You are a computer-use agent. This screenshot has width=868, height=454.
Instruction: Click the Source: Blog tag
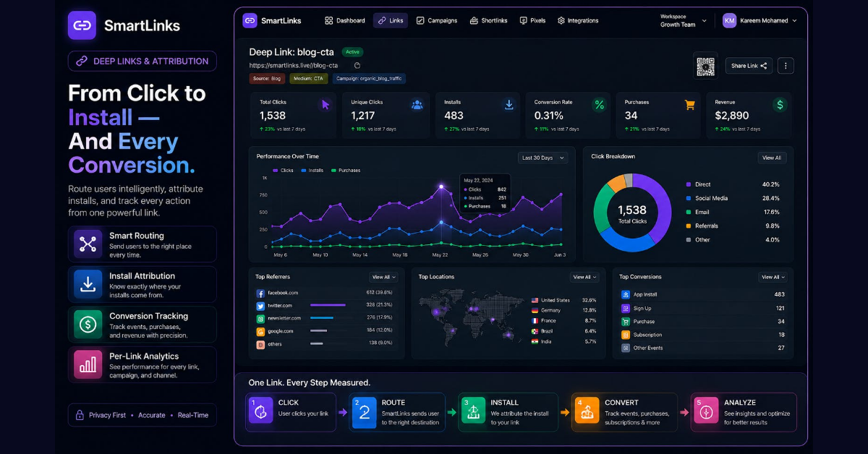[268, 79]
